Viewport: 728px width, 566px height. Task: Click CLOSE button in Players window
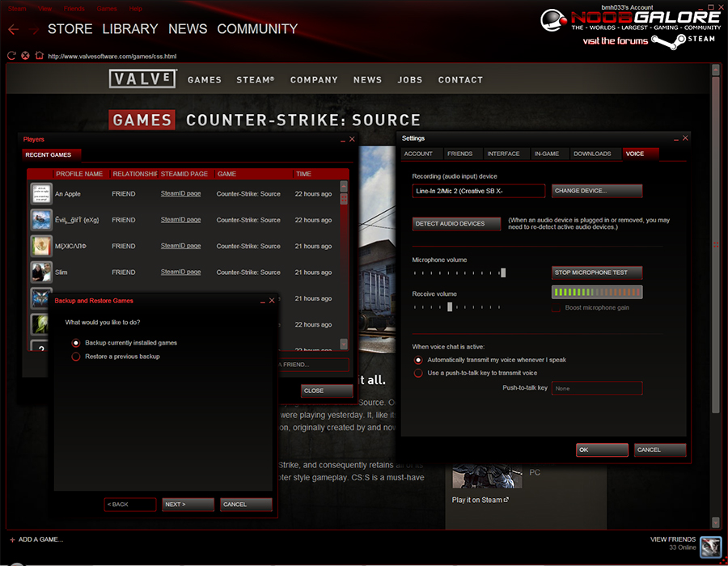point(327,391)
